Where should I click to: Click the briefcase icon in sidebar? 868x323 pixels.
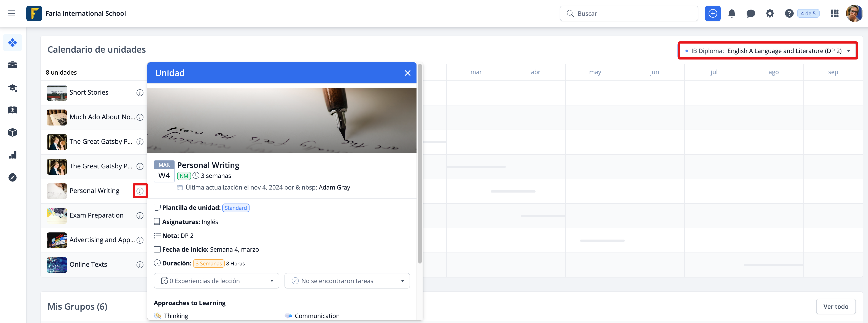13,65
